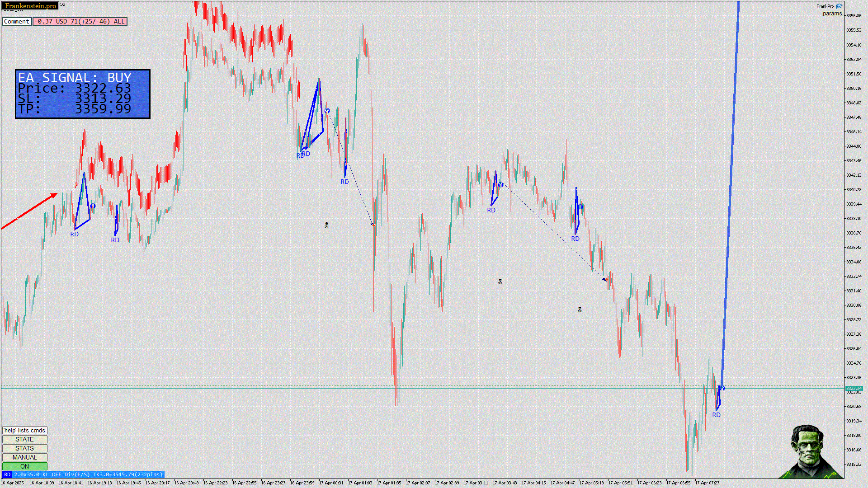Click the STATE button
The height and width of the screenshot is (488, 868).
(24, 439)
